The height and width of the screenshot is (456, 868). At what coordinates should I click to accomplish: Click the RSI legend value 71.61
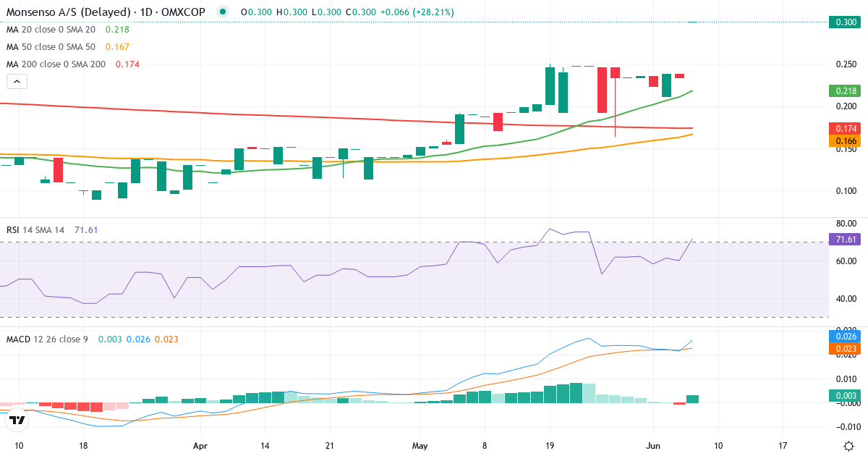pos(86,229)
